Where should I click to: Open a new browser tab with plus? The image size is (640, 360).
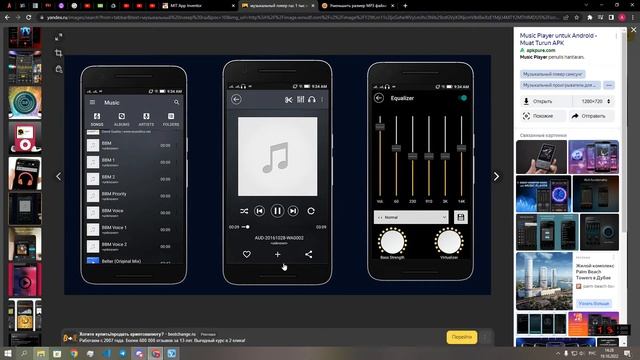(405, 6)
